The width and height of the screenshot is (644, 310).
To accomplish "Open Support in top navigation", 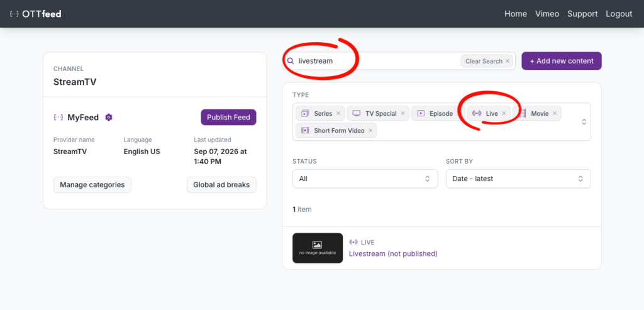I will pos(582,14).
